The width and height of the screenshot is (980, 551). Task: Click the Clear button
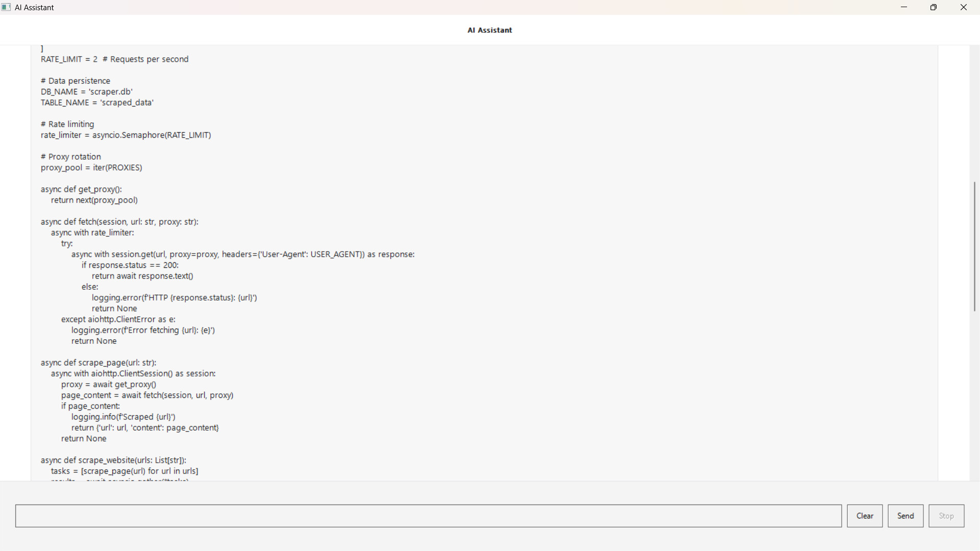click(865, 516)
